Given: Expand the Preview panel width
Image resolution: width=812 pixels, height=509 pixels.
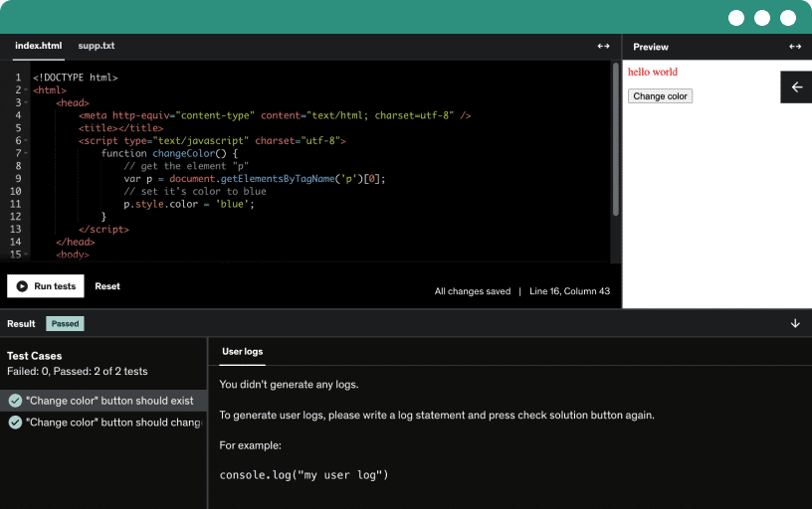Looking at the screenshot, I should (x=795, y=47).
